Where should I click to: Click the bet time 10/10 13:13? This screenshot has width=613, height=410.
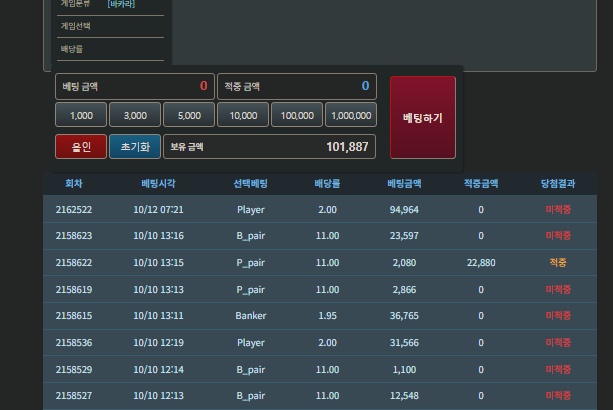pyautogui.click(x=158, y=290)
